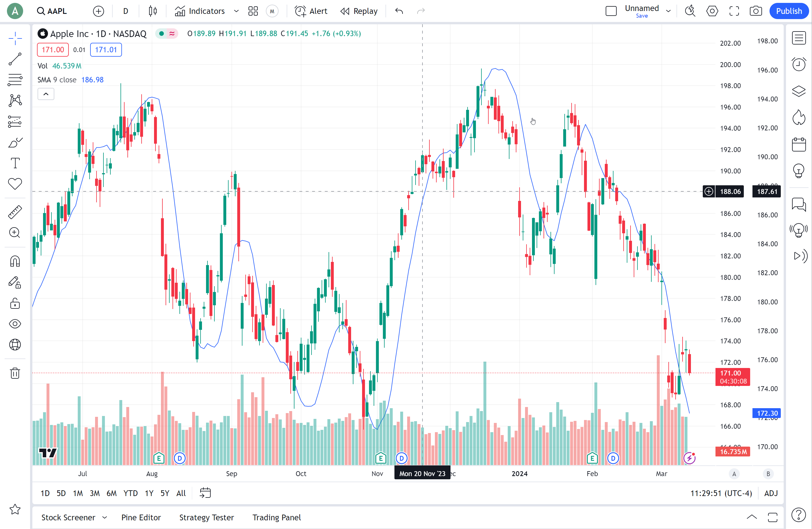This screenshot has width=812, height=529.
Task: Select the 6M time range
Action: (111, 493)
